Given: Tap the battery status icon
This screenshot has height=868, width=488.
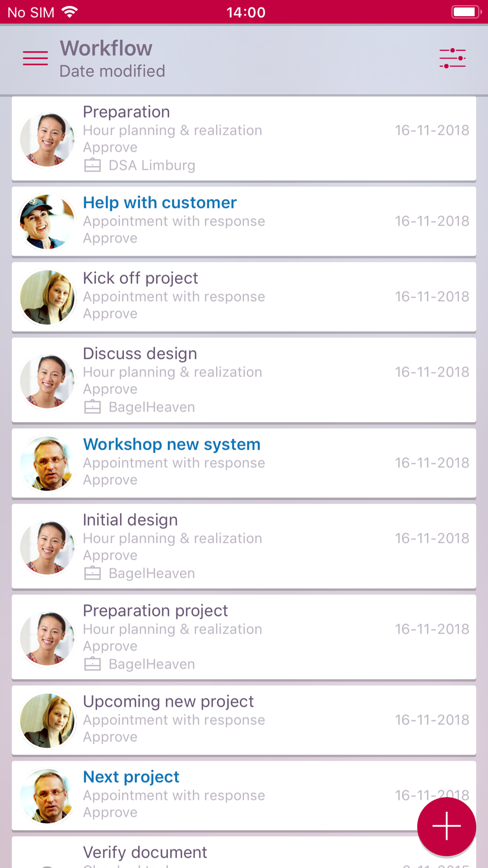Looking at the screenshot, I should (x=466, y=12).
